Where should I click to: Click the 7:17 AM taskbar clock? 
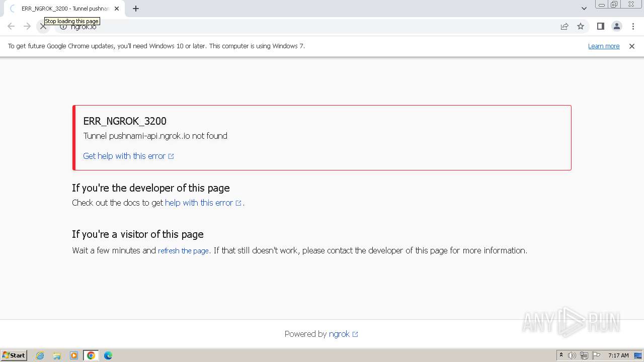pos(618,355)
